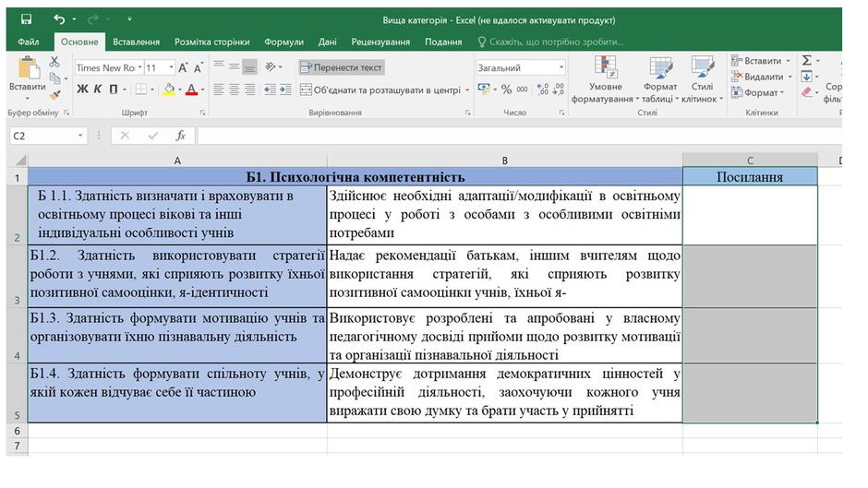Click the Copy icon in clipboard group

click(x=54, y=78)
